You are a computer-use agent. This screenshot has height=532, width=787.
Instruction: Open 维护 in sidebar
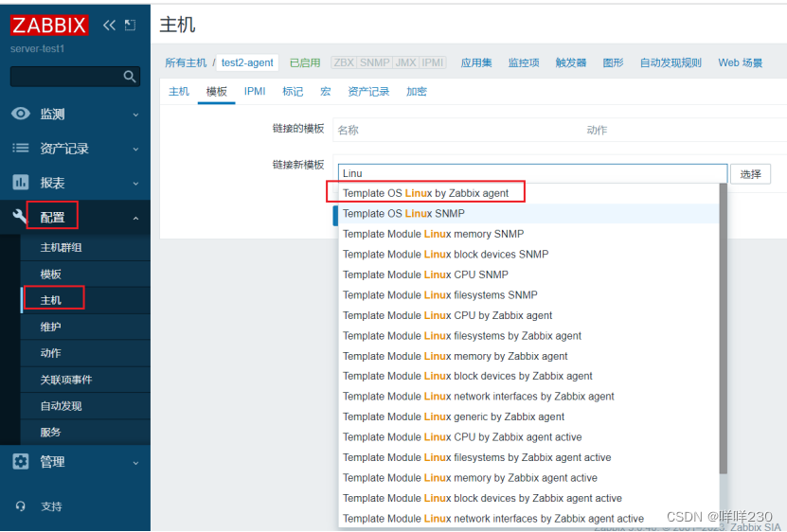click(x=51, y=327)
